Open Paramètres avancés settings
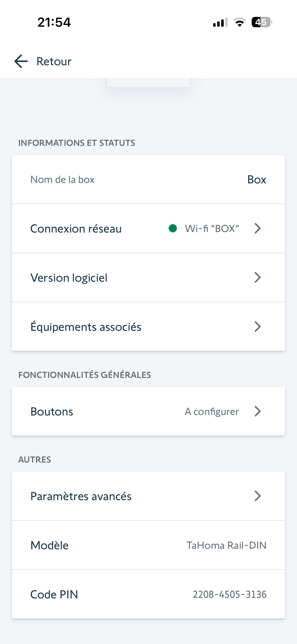 coord(81,496)
